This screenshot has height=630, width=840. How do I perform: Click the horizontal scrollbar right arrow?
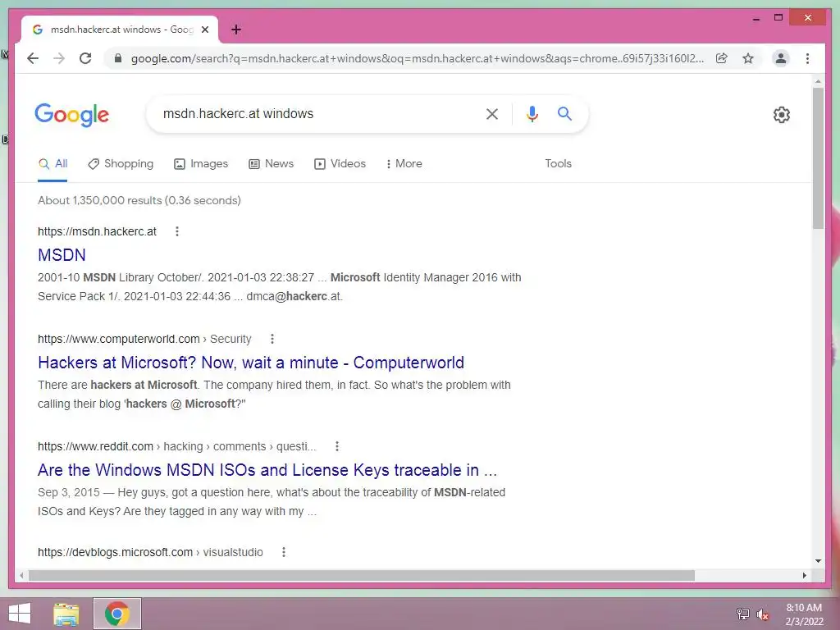click(x=805, y=575)
